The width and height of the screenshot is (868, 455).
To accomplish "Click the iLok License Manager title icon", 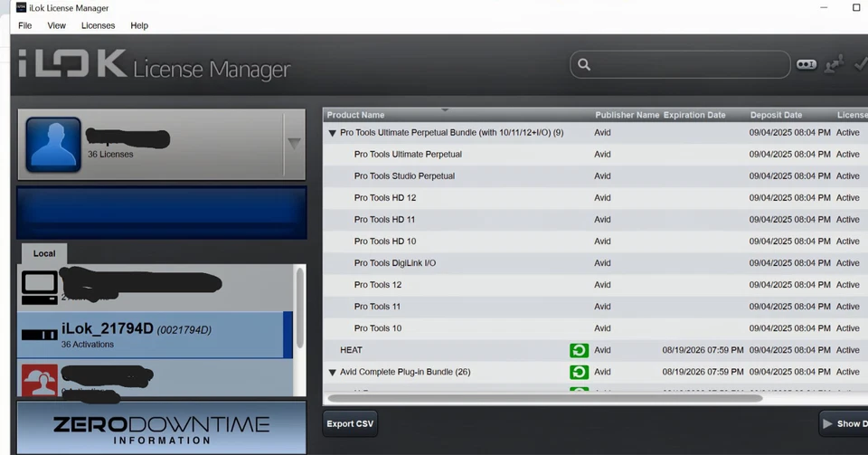I will (x=21, y=8).
